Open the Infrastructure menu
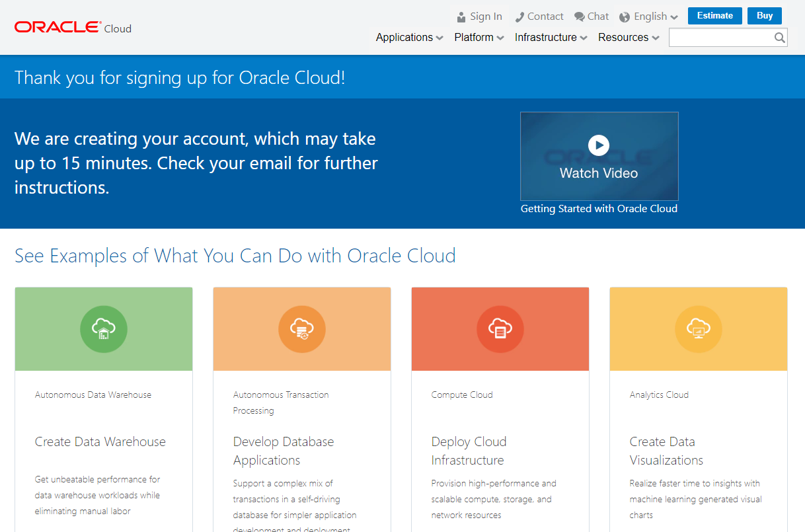Image resolution: width=805 pixels, height=532 pixels. click(x=551, y=38)
